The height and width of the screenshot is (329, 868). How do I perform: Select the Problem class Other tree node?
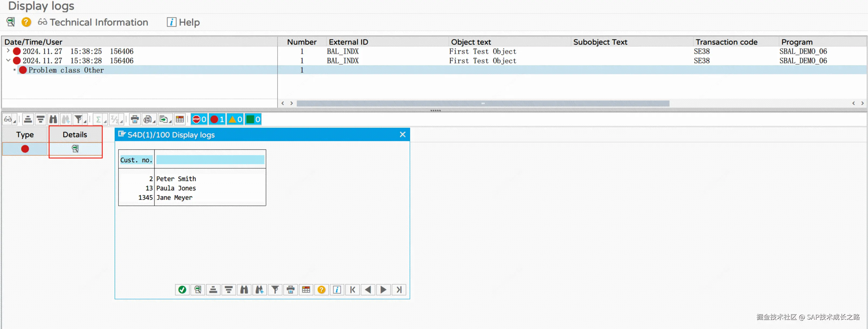tap(66, 70)
